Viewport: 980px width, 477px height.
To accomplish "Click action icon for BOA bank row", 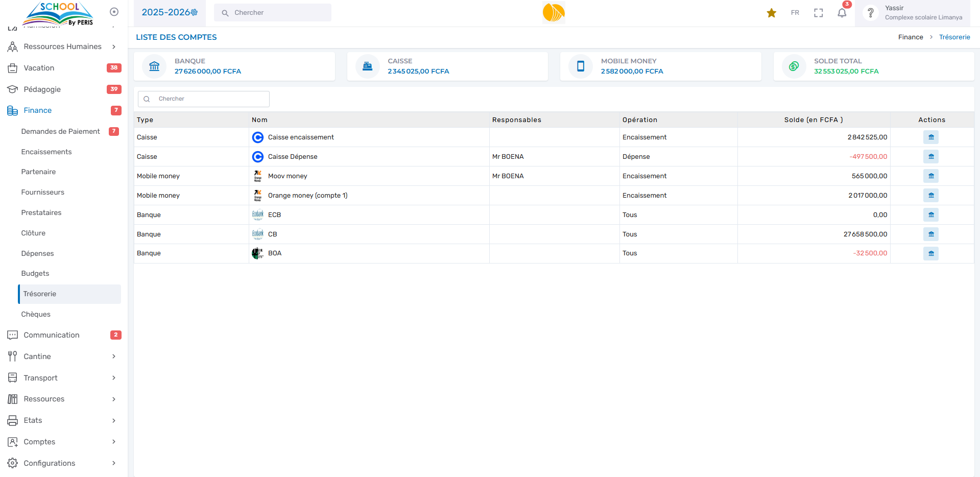I will pos(930,254).
